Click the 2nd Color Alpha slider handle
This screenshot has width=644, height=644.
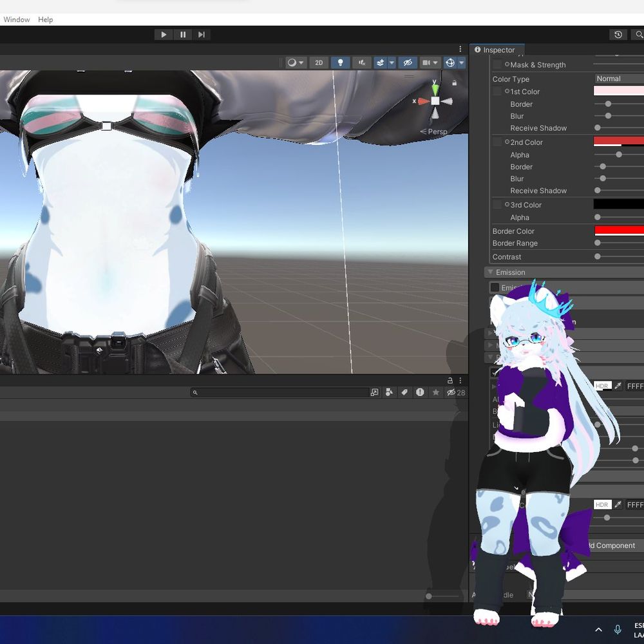click(619, 155)
